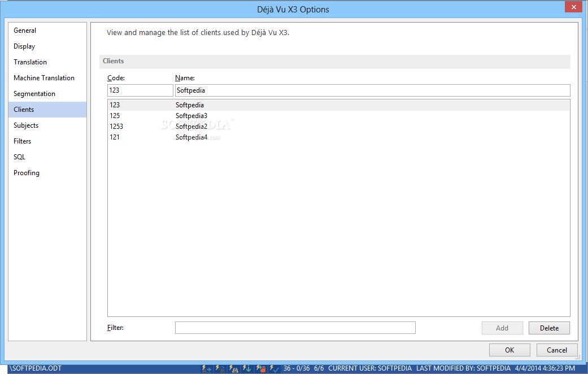
Task: Confirm with the OK button
Action: [509, 350]
